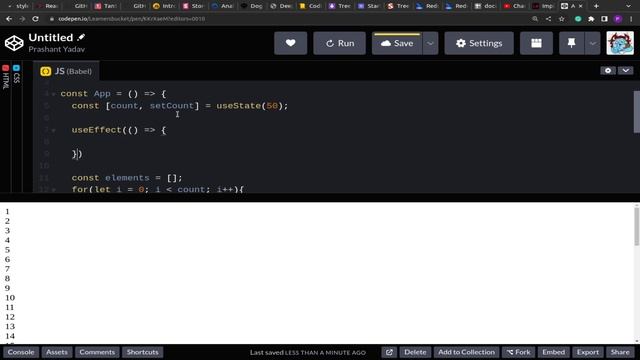Open the JS editor chevron menu
Viewport: 640px width, 360px height.
[x=625, y=71]
